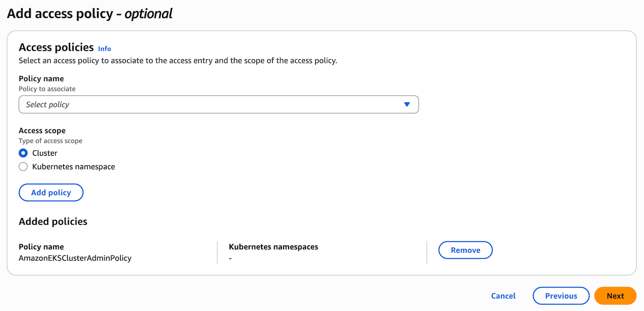The height and width of the screenshot is (311, 644).
Task: Click the AmazonEKSClusterAdminPolicy policy name text
Action: tap(75, 258)
